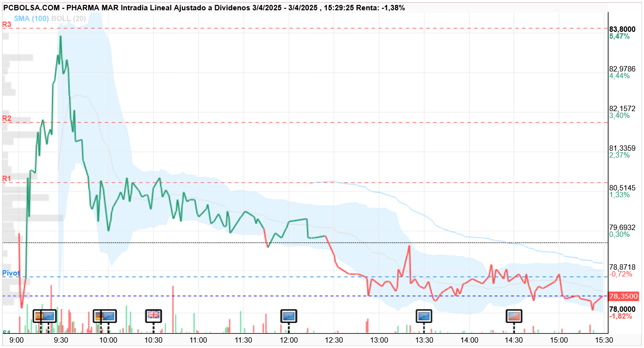
Task: Click the 78,0000 price axis label
Action: (622, 309)
